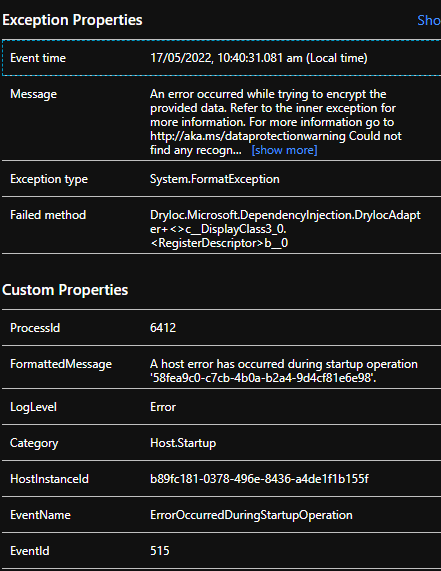Click the System.FormatException value

click(x=215, y=179)
